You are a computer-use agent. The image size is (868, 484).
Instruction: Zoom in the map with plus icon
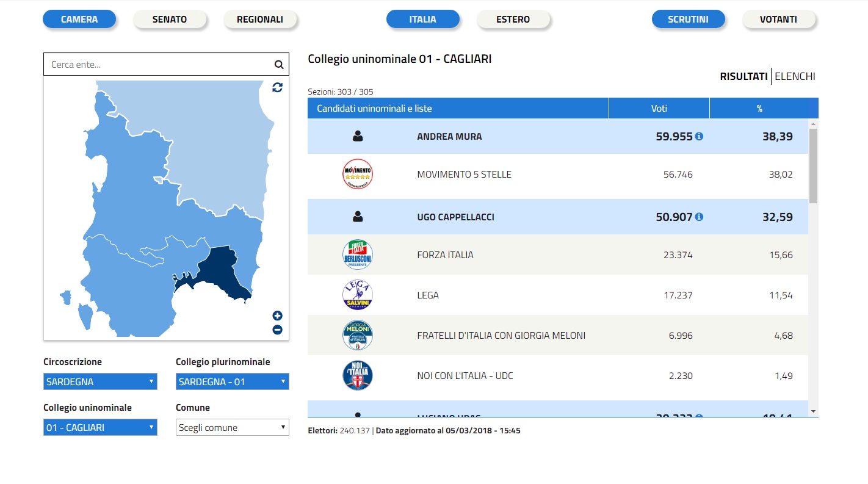point(277,316)
